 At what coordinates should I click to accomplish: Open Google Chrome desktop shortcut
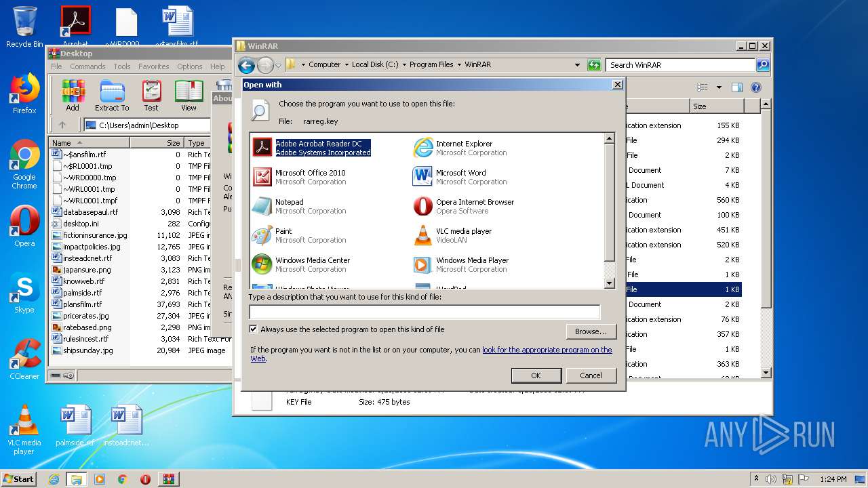[24, 164]
